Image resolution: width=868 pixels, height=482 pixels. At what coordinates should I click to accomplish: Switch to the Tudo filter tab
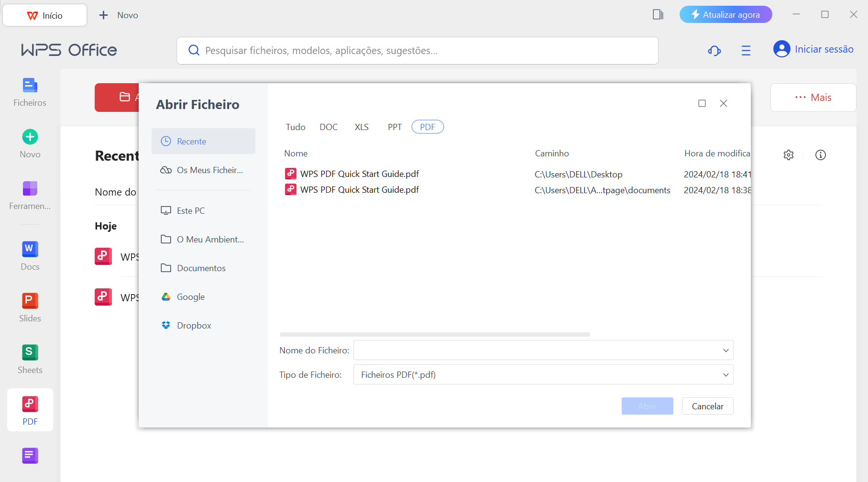(296, 127)
